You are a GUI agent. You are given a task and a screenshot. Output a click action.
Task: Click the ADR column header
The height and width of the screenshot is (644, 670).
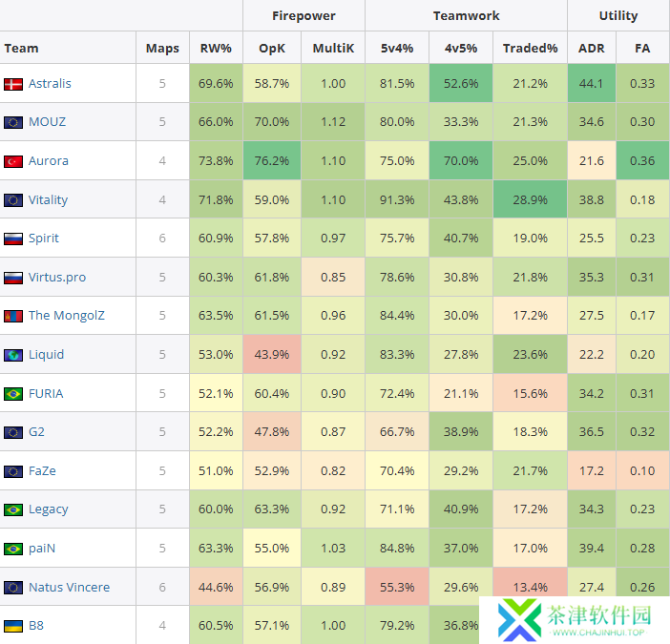[591, 48]
